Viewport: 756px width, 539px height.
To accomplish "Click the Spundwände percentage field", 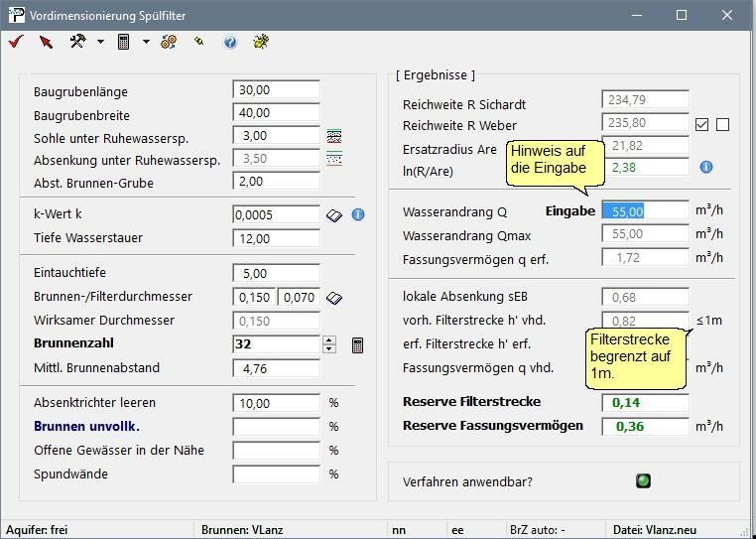I will [x=276, y=474].
